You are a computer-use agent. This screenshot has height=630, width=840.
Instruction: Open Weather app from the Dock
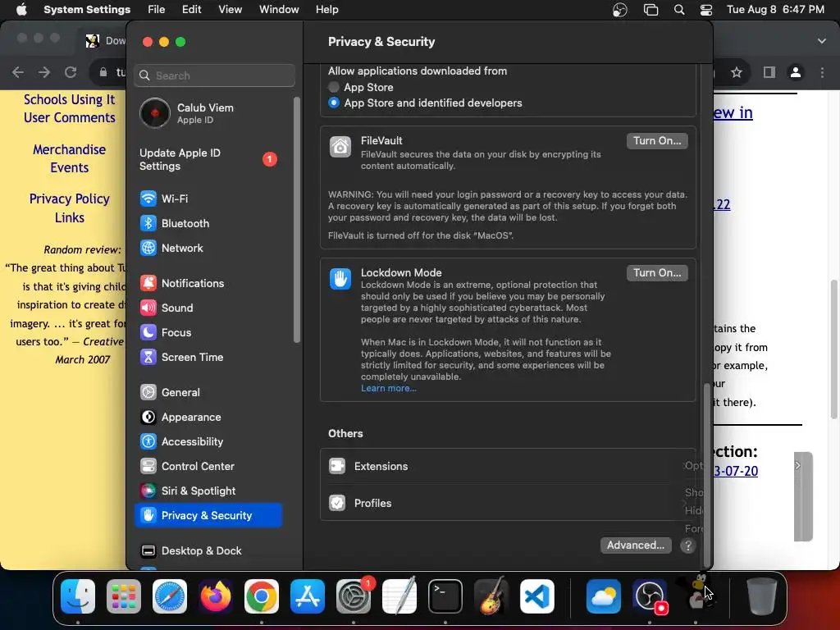tap(603, 596)
